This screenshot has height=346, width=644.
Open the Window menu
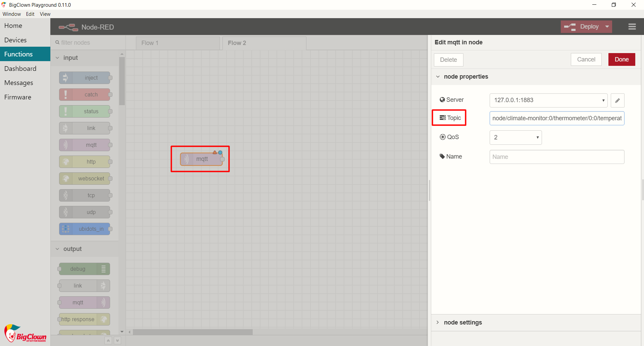pyautogui.click(x=12, y=14)
